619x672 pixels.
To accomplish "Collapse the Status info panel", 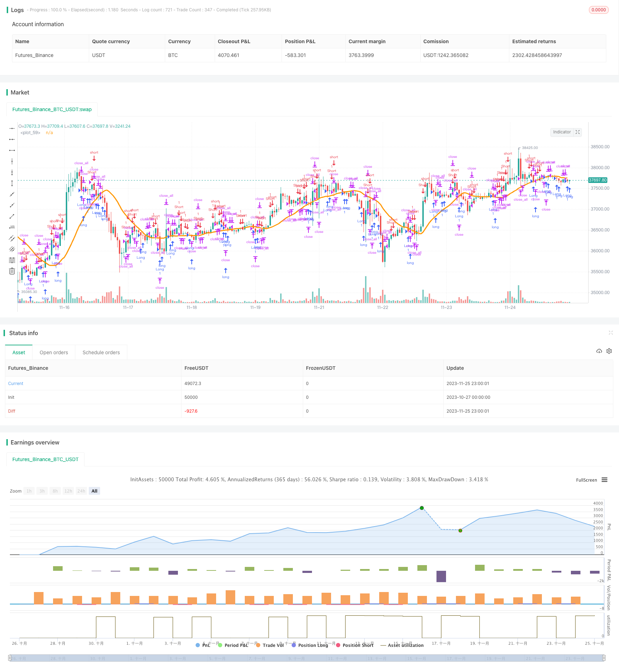I will (x=611, y=333).
